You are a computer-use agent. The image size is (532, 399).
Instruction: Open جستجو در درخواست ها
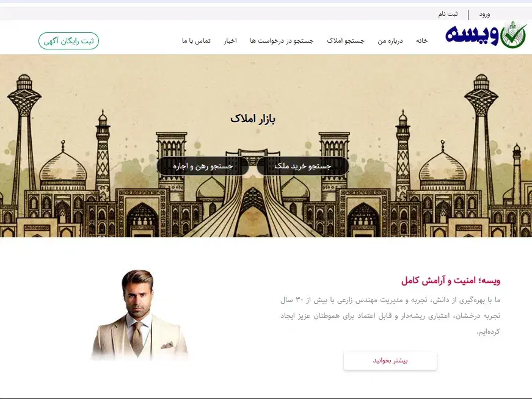tap(282, 41)
